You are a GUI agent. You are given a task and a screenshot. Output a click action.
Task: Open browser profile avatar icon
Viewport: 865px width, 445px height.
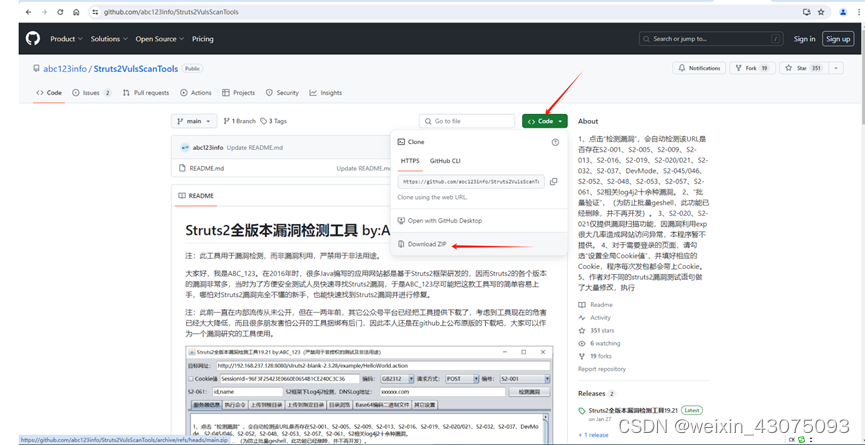coord(843,12)
